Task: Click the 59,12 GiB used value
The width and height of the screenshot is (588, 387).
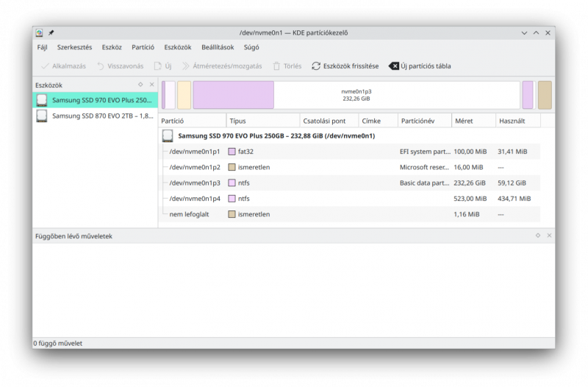Action: [x=512, y=183]
